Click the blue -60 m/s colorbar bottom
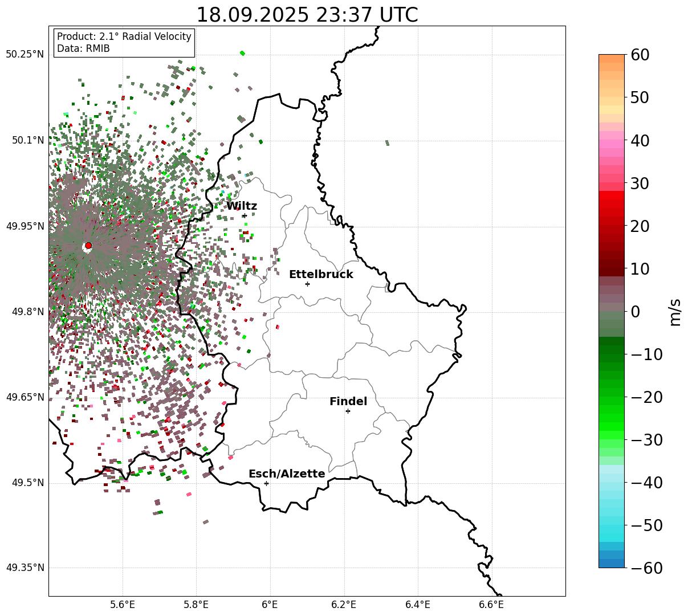Image resolution: width=688 pixels, height=616 pixels. coord(612,563)
